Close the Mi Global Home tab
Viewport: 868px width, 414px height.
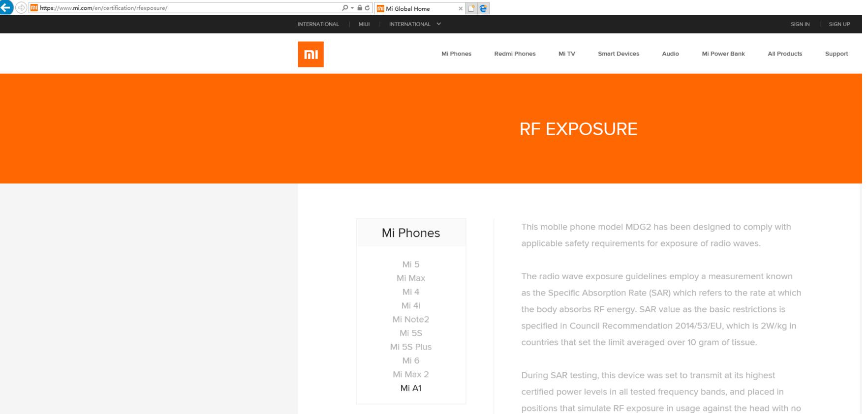461,8
